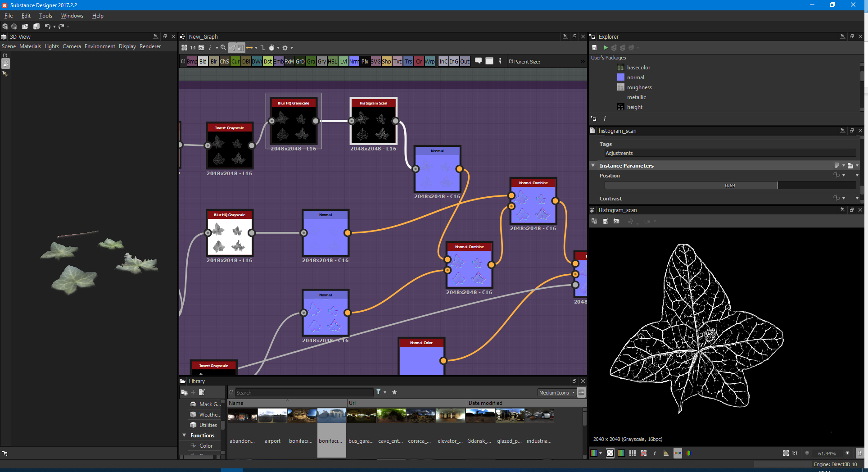
Task: Insert a Uniform Color node via Clr shortcut
Action: pos(419,62)
